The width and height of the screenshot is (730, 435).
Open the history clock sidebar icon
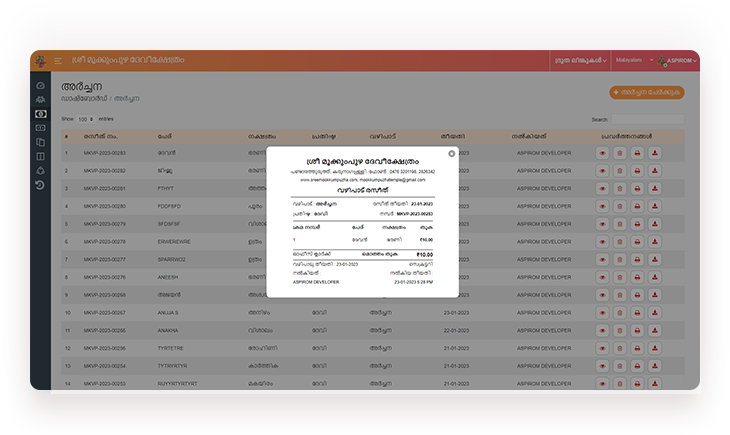point(41,185)
